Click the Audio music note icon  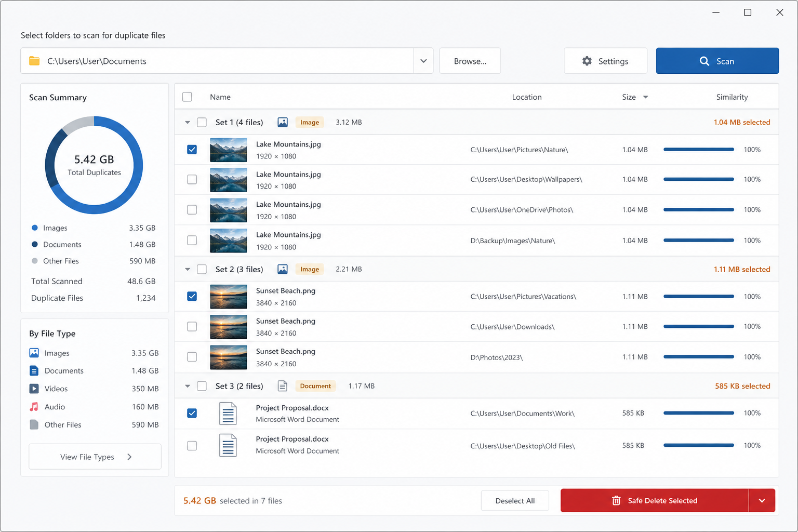click(34, 407)
